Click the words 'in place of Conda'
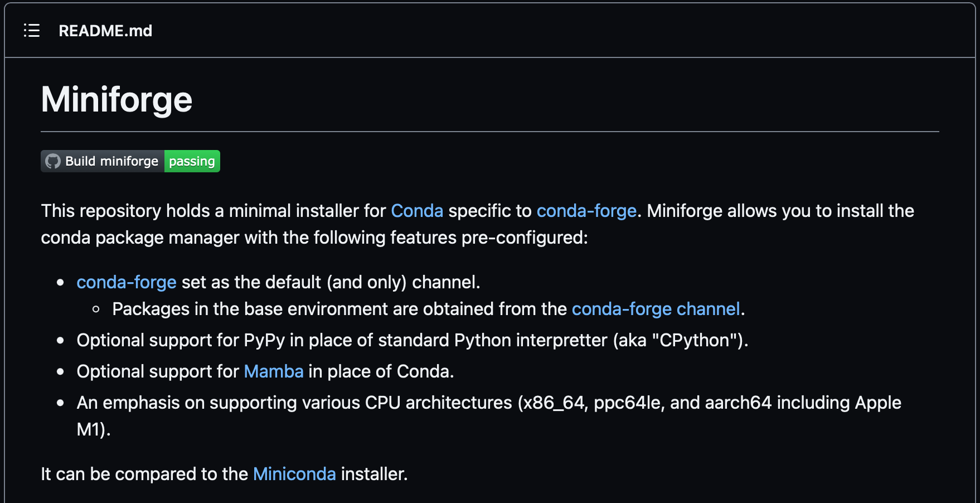This screenshot has width=980, height=503. pyautogui.click(x=381, y=371)
